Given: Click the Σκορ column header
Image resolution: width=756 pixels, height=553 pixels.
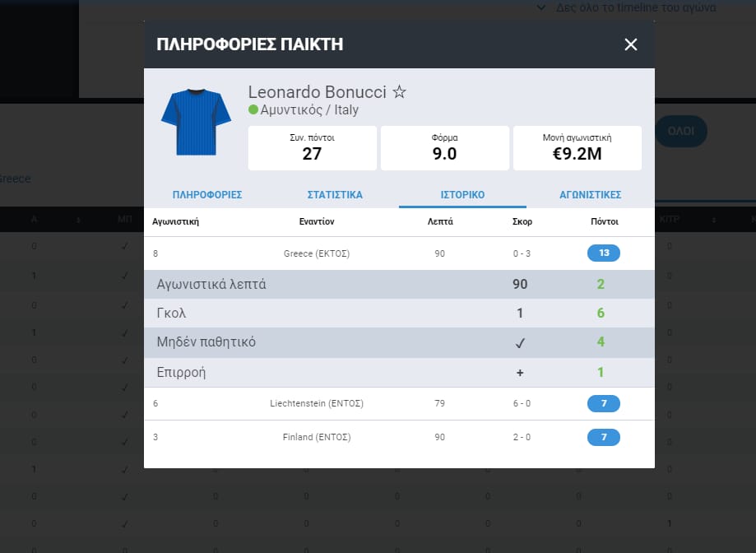Looking at the screenshot, I should (522, 222).
